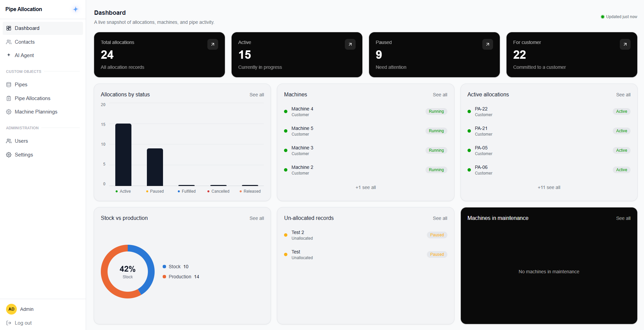This screenshot has width=644, height=330.
Task: Click the blue Stock legend swatch
Action: click(164, 267)
